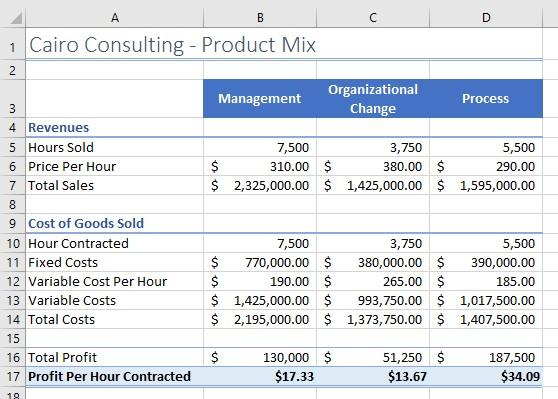Select the Total Profit label cell

pyautogui.click(x=115, y=357)
